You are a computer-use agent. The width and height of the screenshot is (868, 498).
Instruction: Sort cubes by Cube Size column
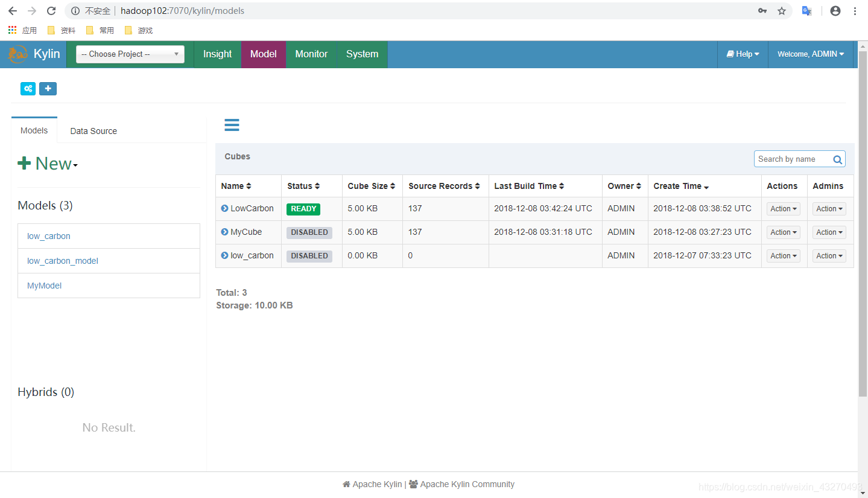pyautogui.click(x=372, y=186)
